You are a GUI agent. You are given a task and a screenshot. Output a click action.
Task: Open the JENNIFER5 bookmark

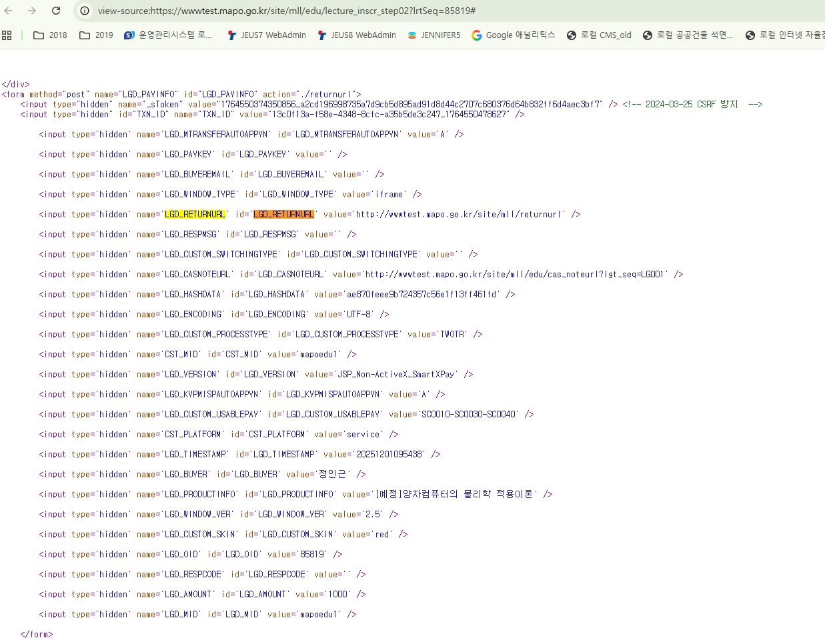[x=434, y=35]
